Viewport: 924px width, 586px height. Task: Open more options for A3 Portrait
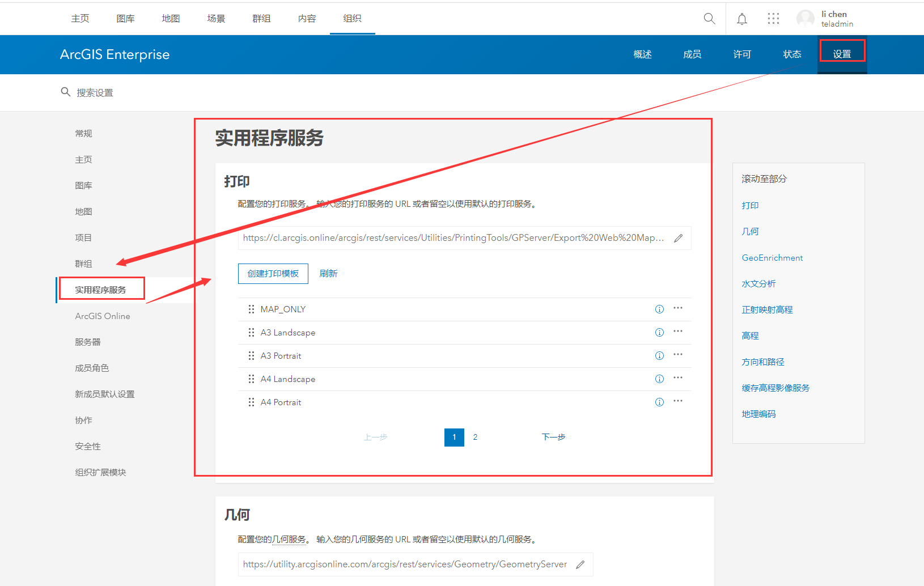(678, 355)
